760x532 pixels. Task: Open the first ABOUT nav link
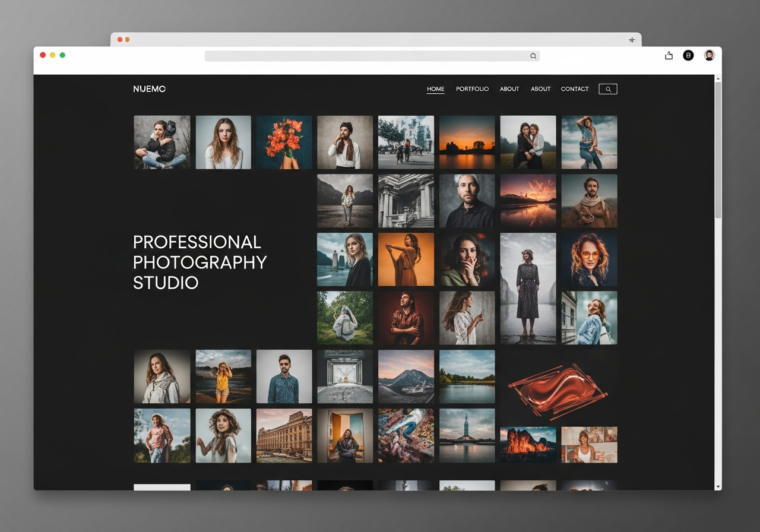pyautogui.click(x=509, y=88)
